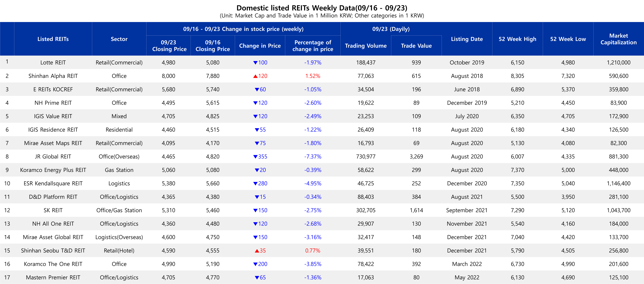This screenshot has height=284, width=644.
Task: Select the 'Koramco Energy Plus REIT' cell
Action: 53,170
